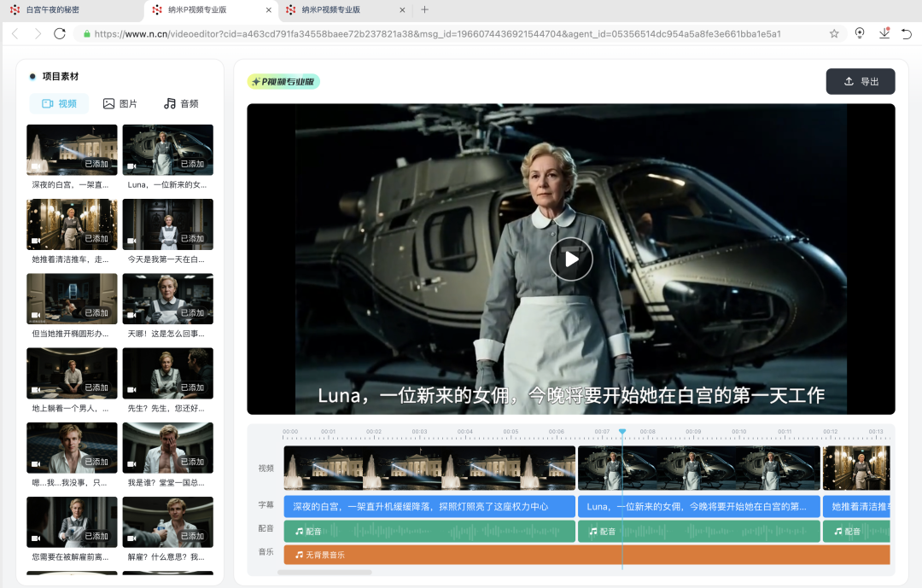Click the lightbulb extension icon in toolbar
Image resolution: width=922 pixels, height=588 pixels.
click(860, 33)
